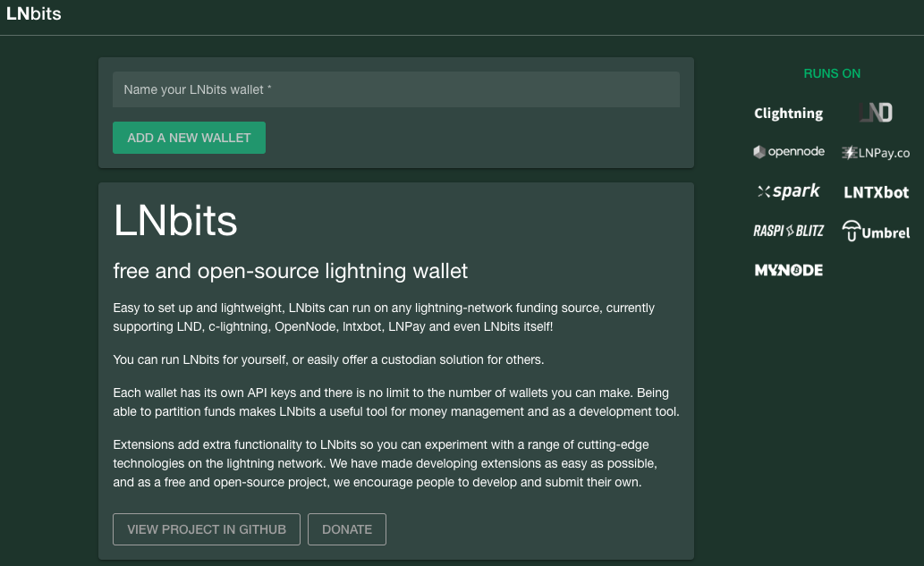Viewport: 924px width, 566px height.
Task: Open the Umbrel logo link
Action: [876, 231]
